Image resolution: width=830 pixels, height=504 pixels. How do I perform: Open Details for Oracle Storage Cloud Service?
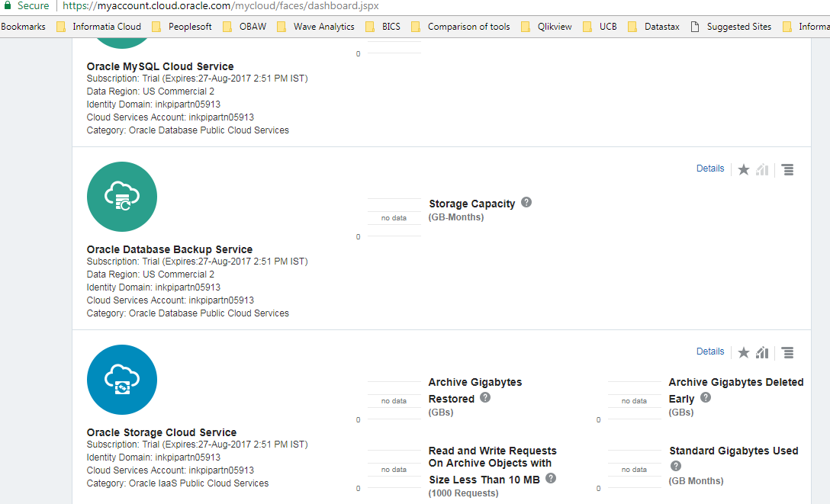[x=709, y=351]
